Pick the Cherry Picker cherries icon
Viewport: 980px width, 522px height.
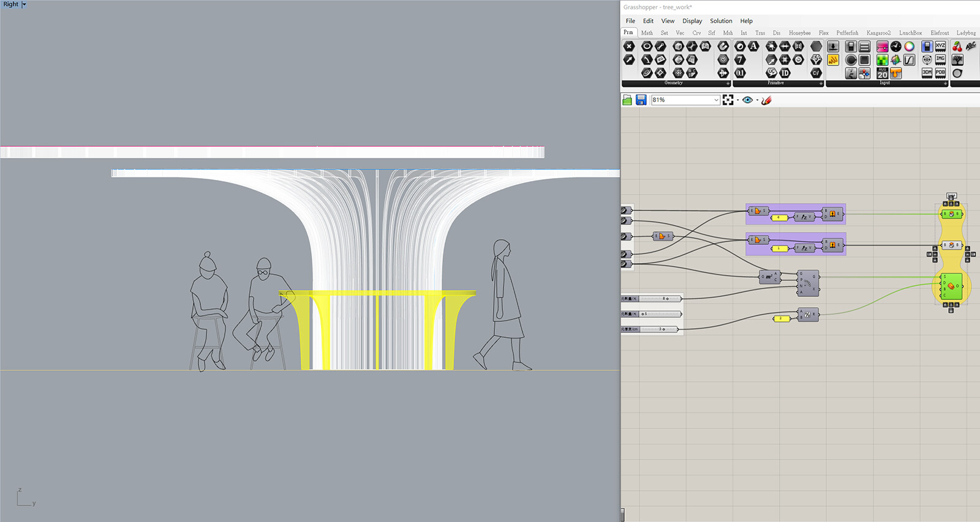pos(957,47)
